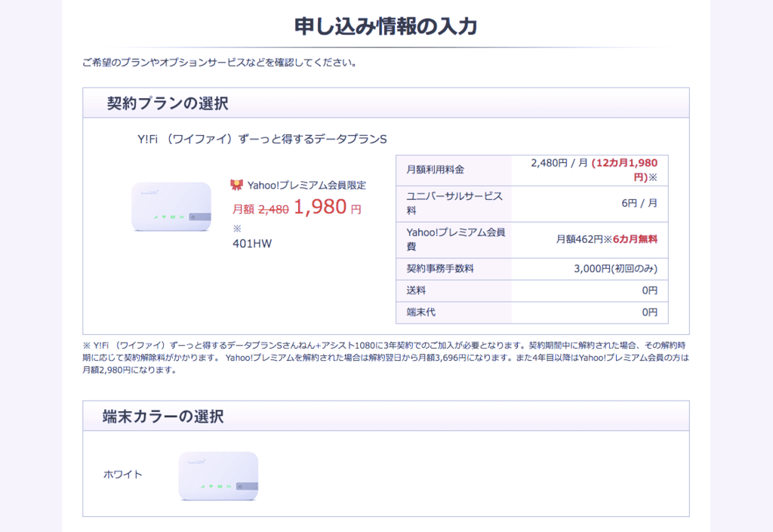The image size is (773, 532).
Task: Click the 端末代 table label
Action: 420,312
